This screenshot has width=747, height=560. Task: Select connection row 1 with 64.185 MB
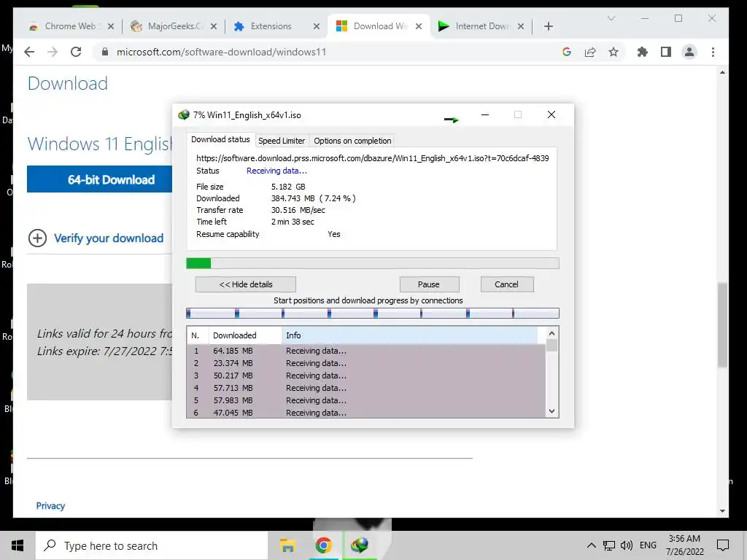click(x=366, y=351)
